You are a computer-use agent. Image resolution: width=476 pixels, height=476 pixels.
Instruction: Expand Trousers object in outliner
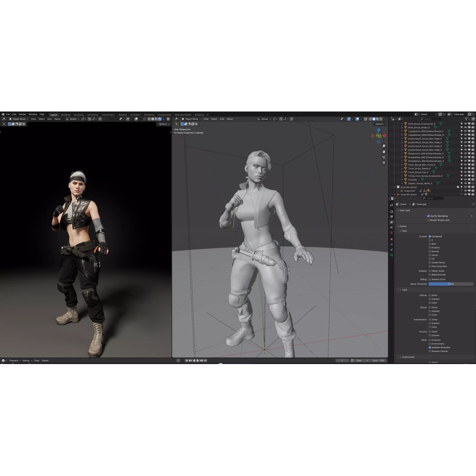402,180
